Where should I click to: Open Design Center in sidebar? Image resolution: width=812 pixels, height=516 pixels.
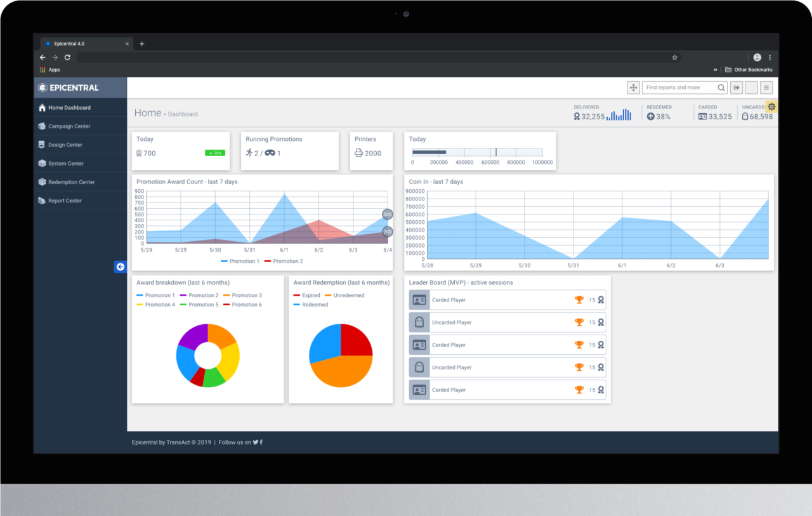[65, 145]
